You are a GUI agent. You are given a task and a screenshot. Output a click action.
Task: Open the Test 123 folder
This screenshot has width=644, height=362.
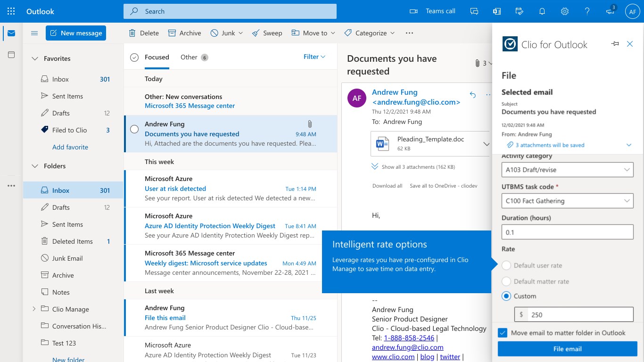tap(73, 343)
